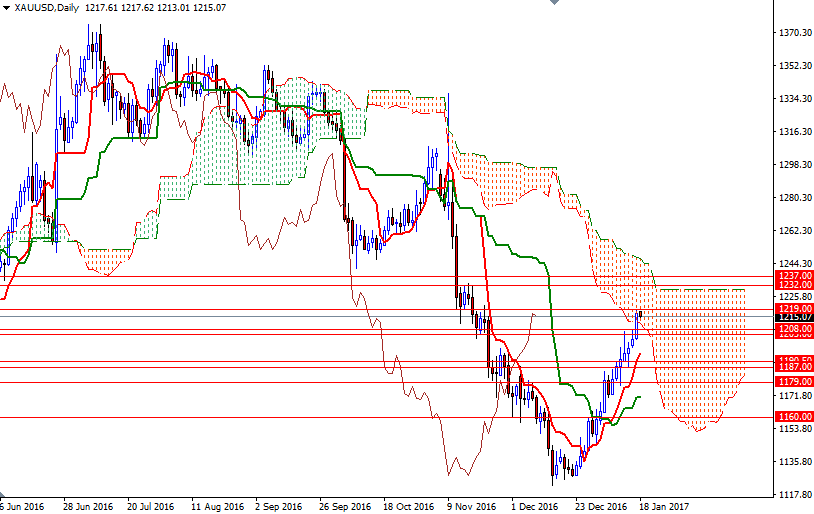Click the 1160.00 red price level label
814x514 pixels.
(793, 416)
